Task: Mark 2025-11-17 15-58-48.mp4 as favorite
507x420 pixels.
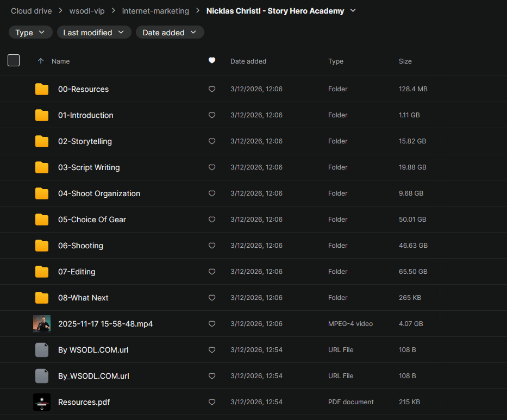Action: pos(212,324)
